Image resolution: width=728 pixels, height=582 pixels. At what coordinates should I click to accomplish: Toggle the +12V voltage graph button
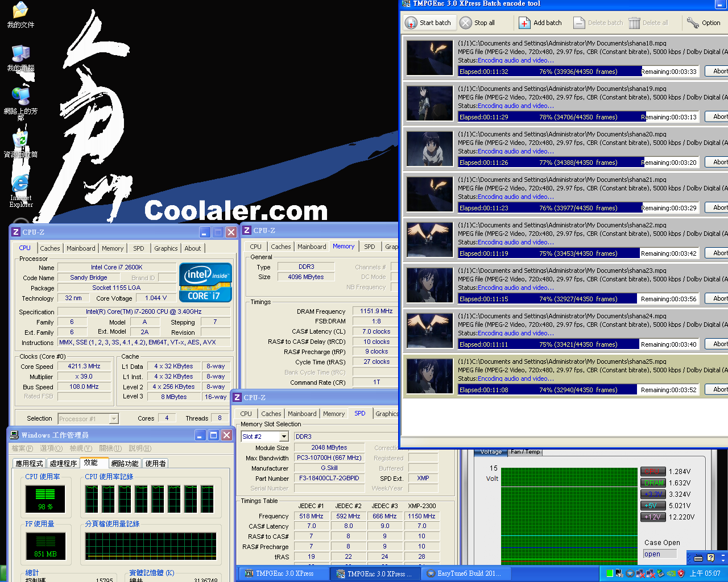pos(653,517)
